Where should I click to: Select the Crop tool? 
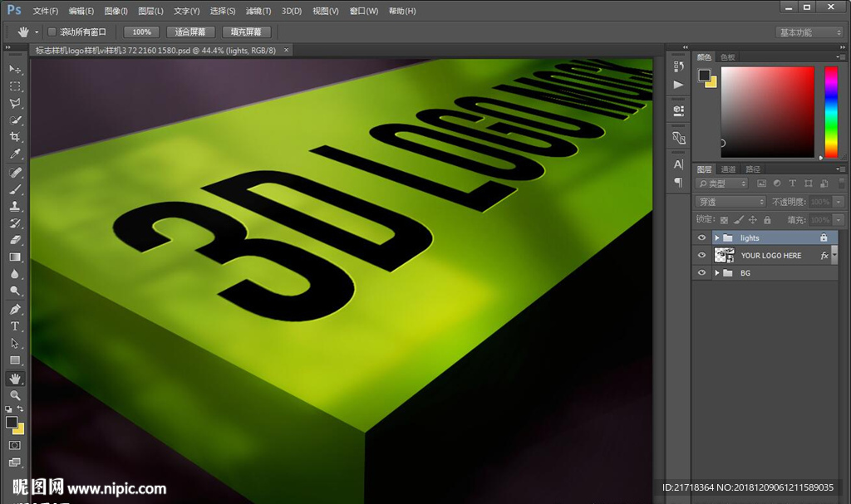pos(15,137)
